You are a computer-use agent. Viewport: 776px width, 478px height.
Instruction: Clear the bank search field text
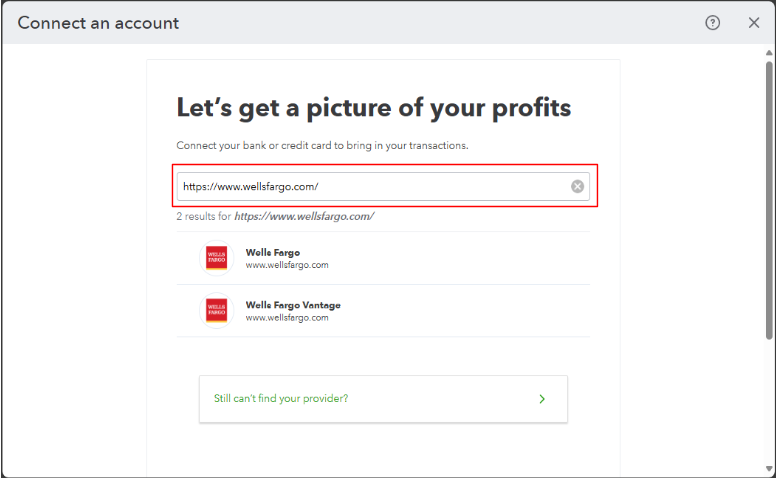[x=577, y=186]
